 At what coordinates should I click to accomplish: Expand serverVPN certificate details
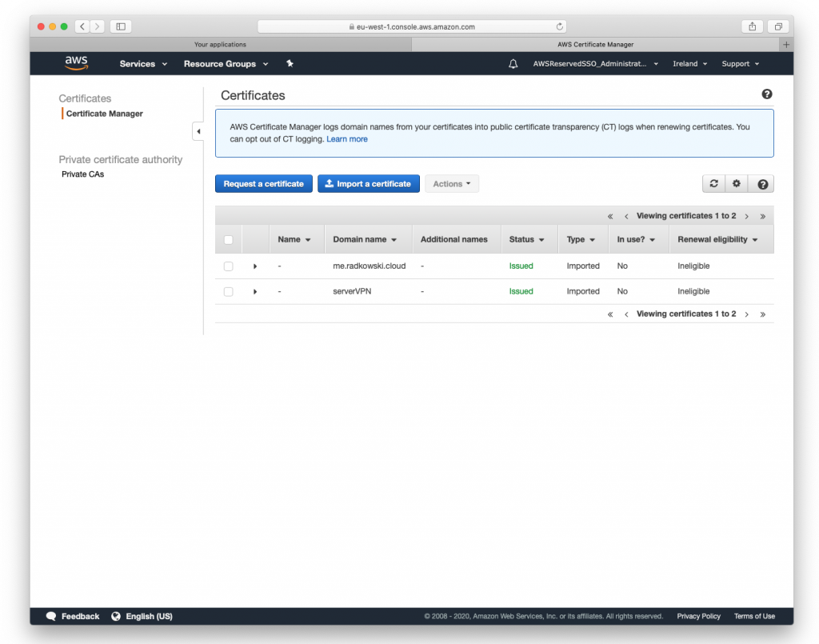(255, 291)
